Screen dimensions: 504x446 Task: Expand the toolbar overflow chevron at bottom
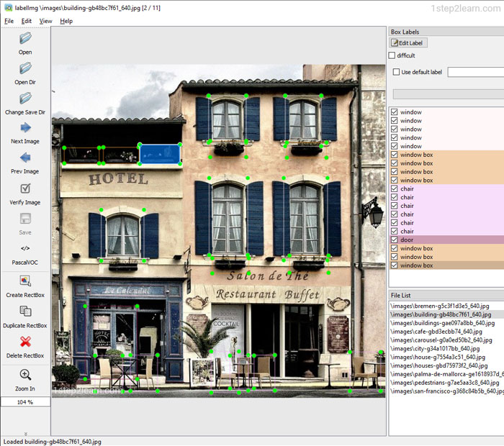pos(25,434)
